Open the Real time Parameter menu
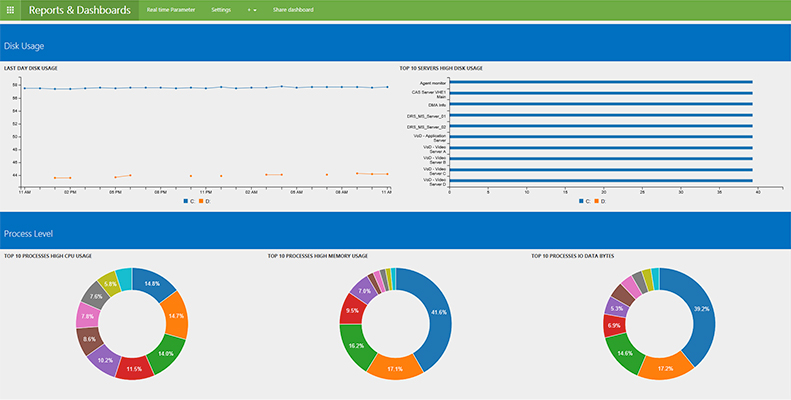This screenshot has width=791, height=400. [171, 10]
